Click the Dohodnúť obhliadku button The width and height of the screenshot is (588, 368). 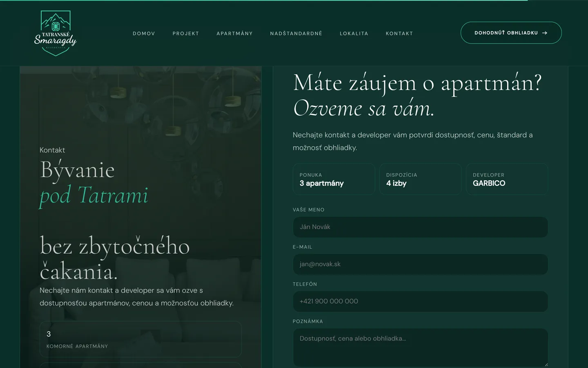[511, 33]
